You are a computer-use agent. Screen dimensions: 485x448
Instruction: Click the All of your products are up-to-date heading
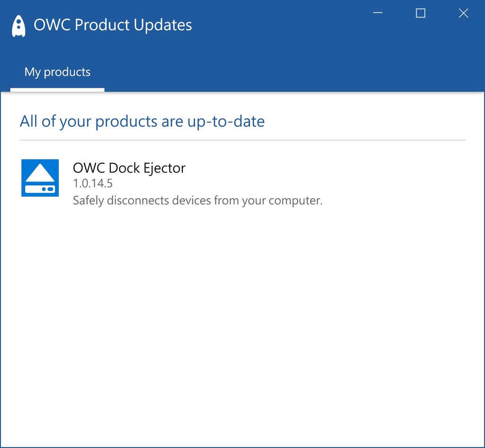pyautogui.click(x=142, y=121)
